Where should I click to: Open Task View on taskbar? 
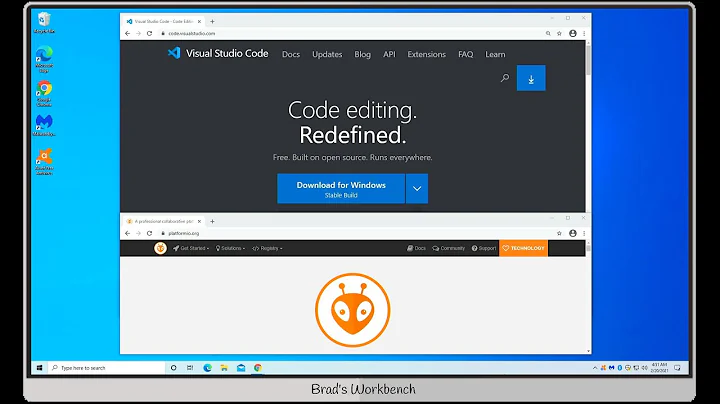[x=190, y=368]
